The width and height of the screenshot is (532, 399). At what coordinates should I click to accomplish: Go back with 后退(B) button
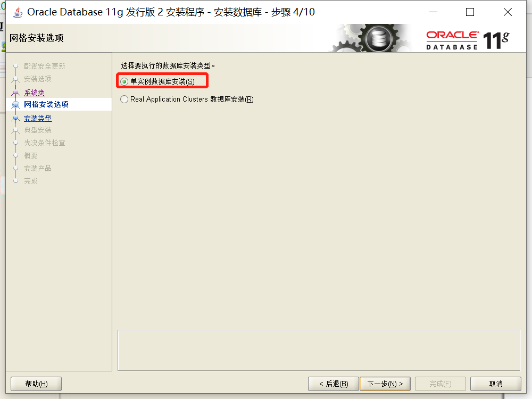pos(334,384)
